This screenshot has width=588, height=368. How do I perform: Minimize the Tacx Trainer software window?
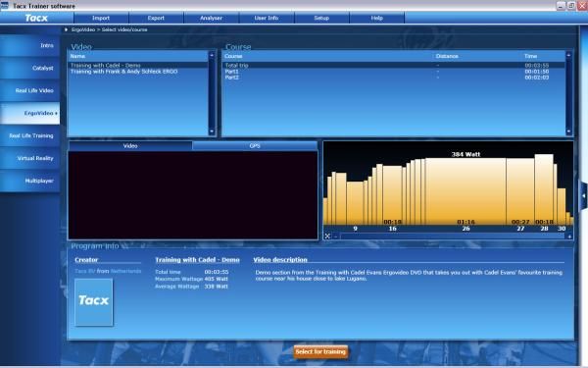point(561,5)
